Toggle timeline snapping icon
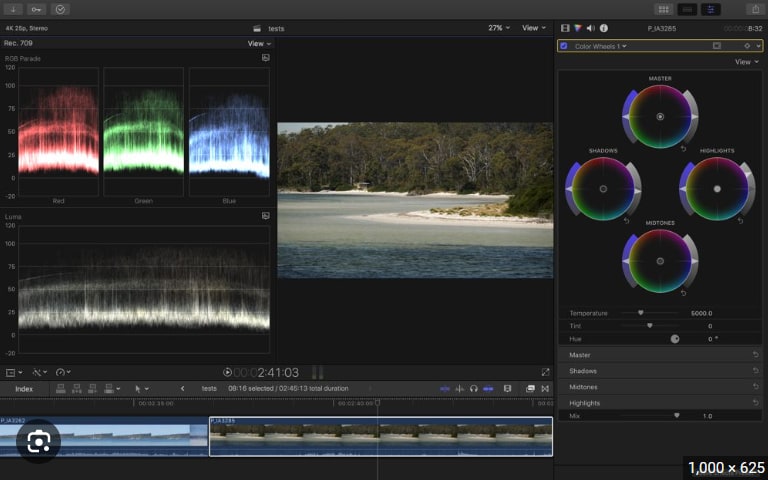 click(x=488, y=388)
